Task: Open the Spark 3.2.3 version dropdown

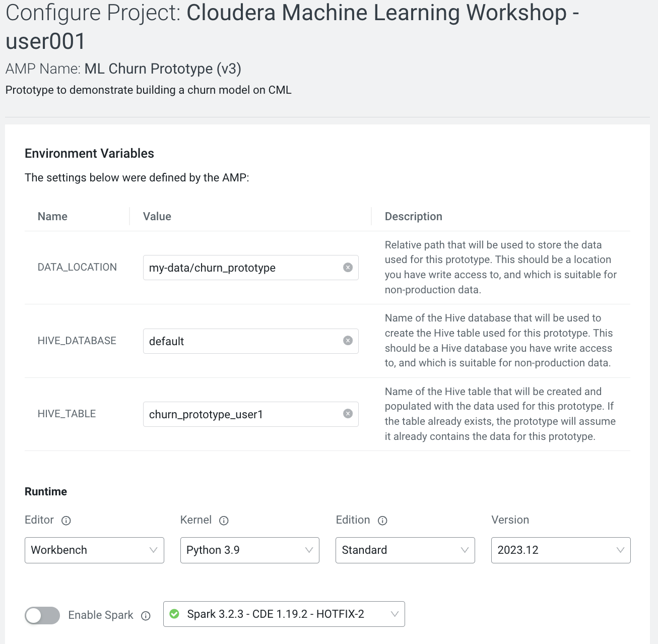Action: point(284,614)
